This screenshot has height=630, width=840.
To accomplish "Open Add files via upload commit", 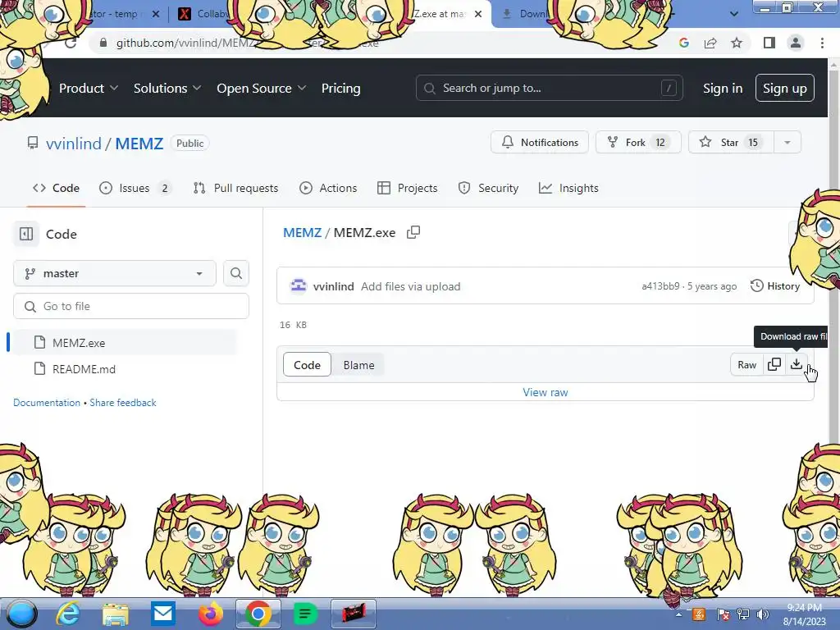I will point(410,286).
